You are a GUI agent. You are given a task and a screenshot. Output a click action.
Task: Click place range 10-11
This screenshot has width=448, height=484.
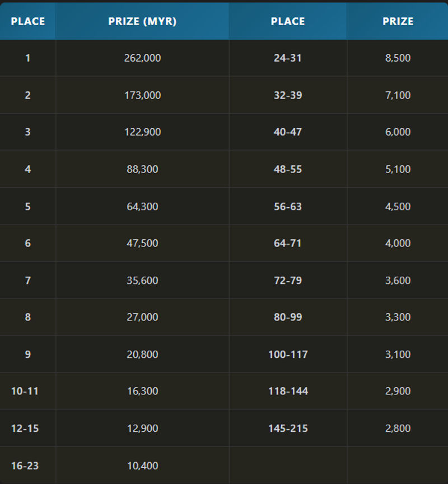[x=25, y=391]
